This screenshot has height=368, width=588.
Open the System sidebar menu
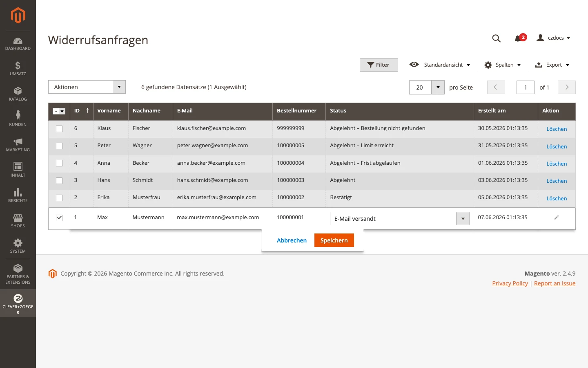click(18, 246)
